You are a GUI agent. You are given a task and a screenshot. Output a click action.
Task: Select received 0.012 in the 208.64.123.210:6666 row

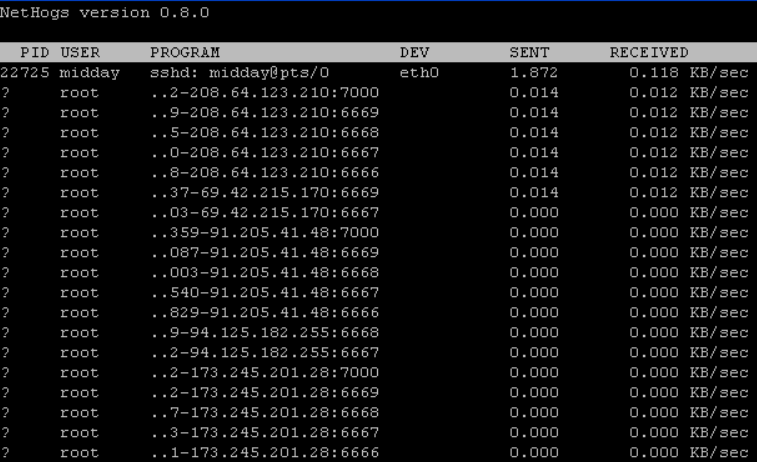click(x=654, y=172)
